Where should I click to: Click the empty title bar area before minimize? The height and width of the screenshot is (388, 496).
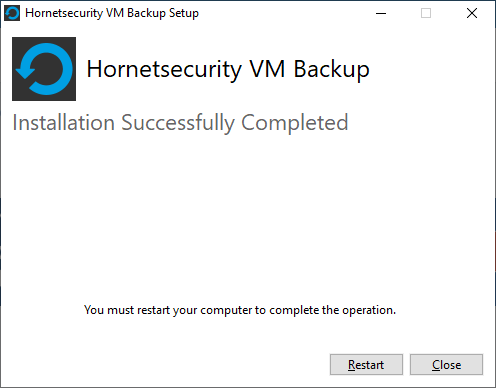[283, 13]
